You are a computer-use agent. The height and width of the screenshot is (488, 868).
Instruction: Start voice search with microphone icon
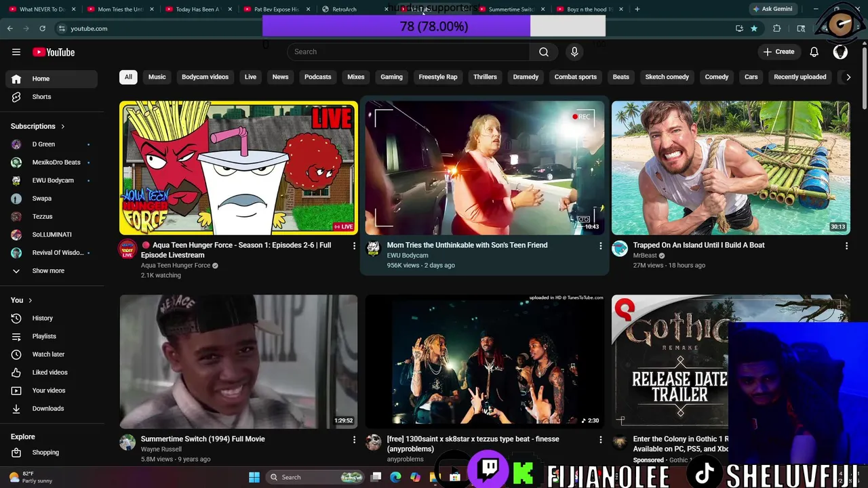click(574, 52)
